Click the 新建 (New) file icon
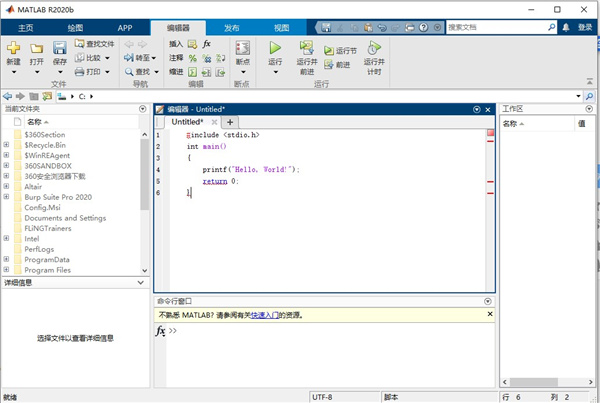Viewport: 600px width, 403px height. (13, 48)
